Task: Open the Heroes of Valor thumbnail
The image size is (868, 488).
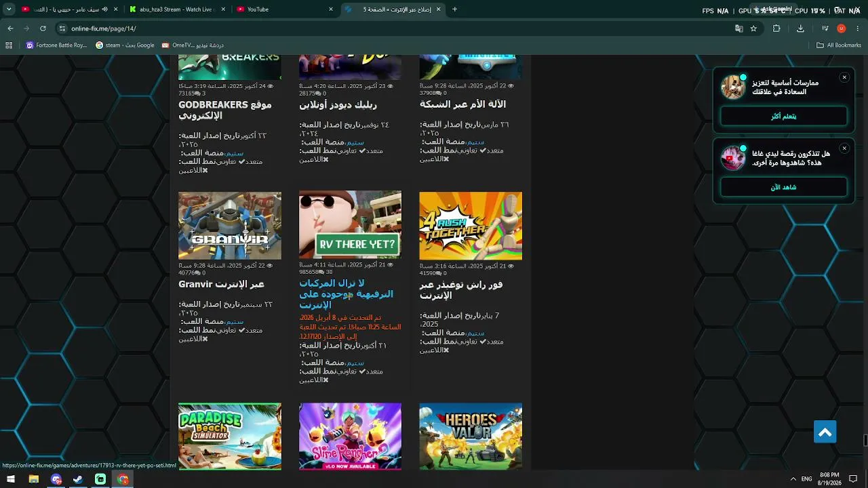Action: [x=471, y=436]
